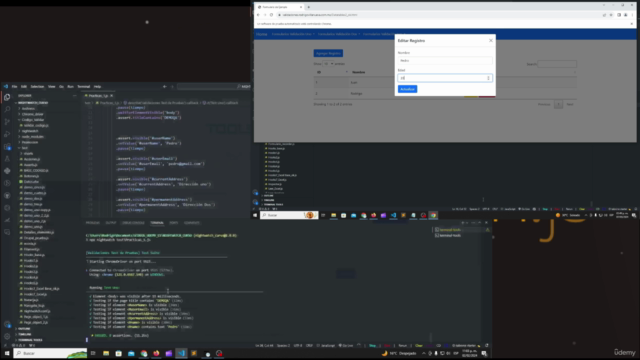
Task: Open Explorer panel more actions ellipsis
Action: [x=74, y=96]
